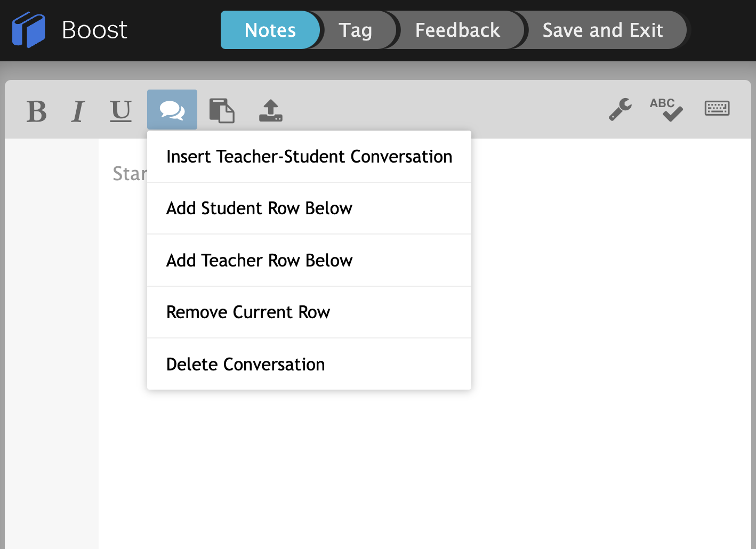Click the upload file icon
Image resolution: width=756 pixels, height=549 pixels.
pyautogui.click(x=271, y=110)
